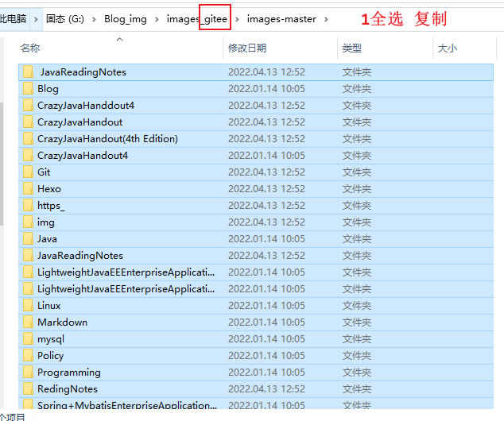Click the CrazyJavaHanddout4 folder icon
Image resolution: width=504 pixels, height=421 pixels.
point(28,106)
